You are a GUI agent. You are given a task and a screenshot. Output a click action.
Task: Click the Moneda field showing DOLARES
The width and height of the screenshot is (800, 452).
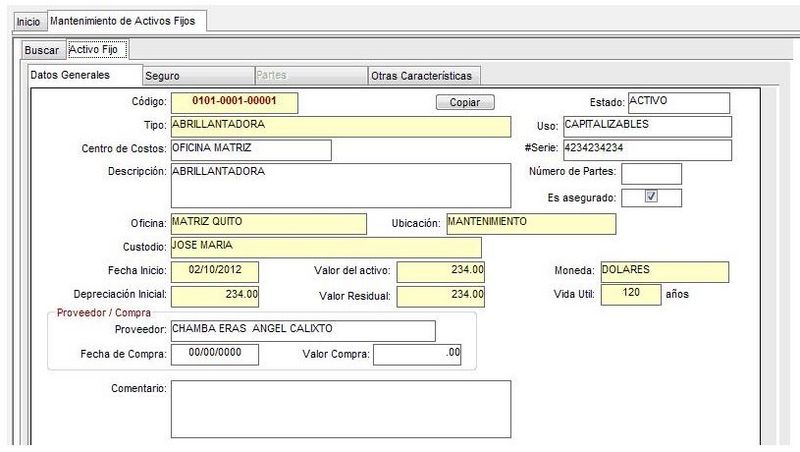tap(664, 271)
